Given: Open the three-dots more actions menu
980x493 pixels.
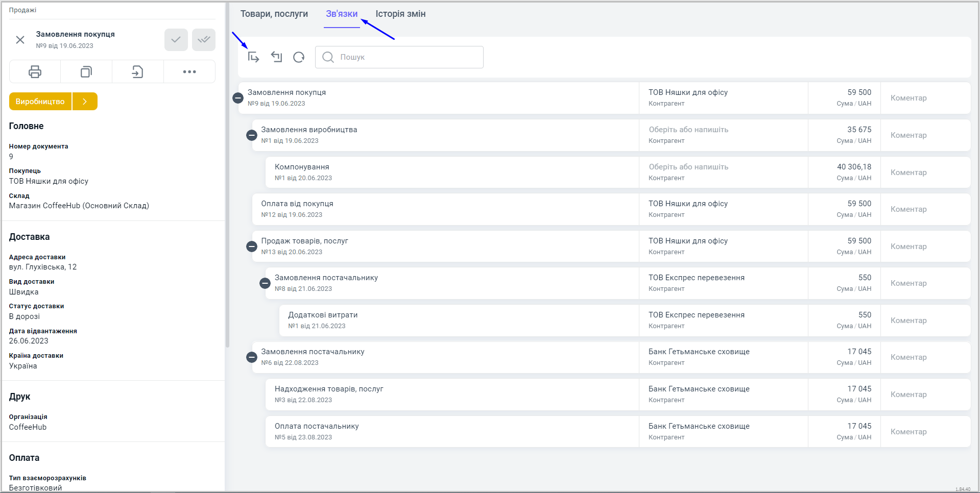Looking at the screenshot, I should (x=189, y=72).
